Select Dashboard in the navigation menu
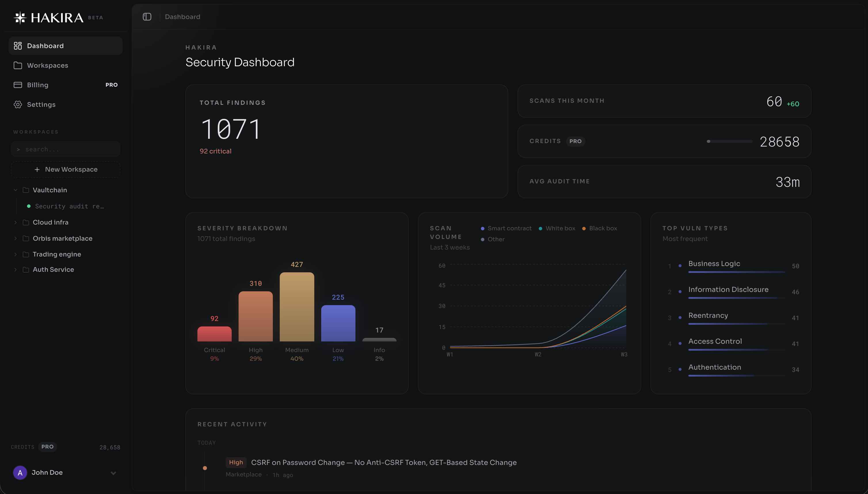Screen dimensions: 868x494 click(x=45, y=45)
